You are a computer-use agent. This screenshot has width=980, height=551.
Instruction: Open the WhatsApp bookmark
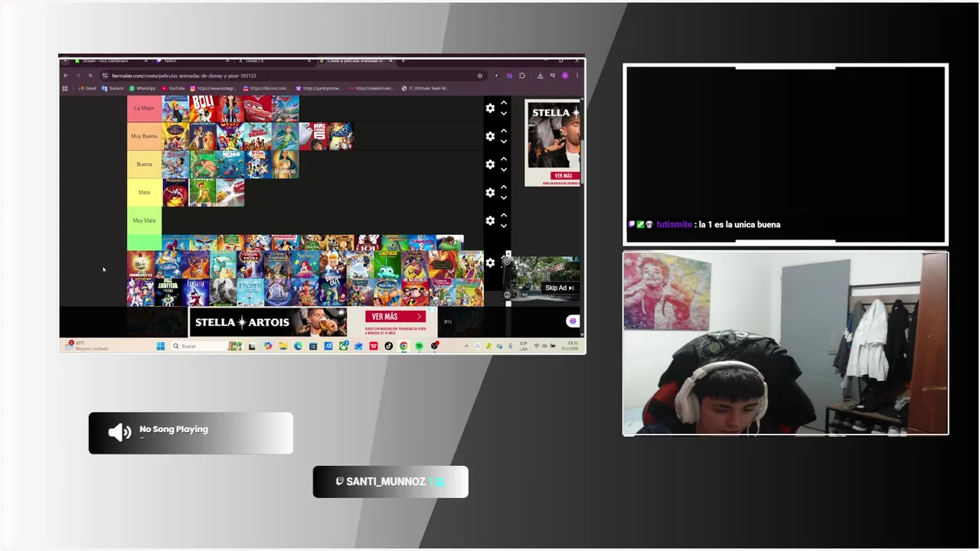[142, 88]
